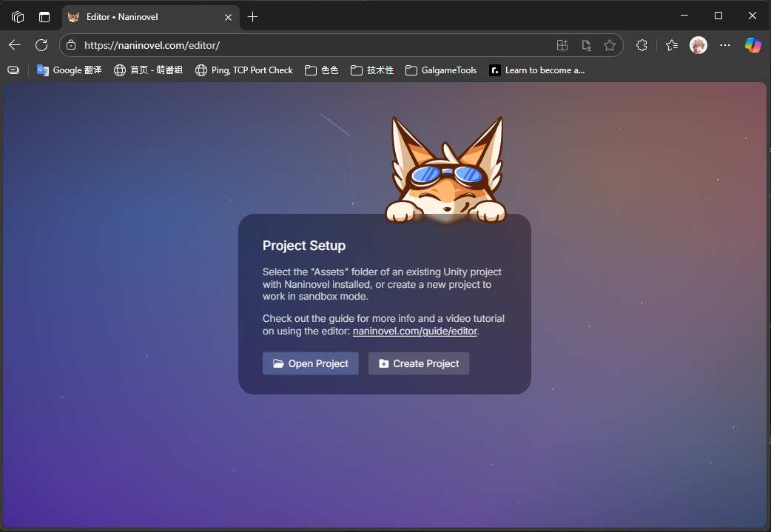771x532 pixels.
Task: Close the Editor • Naninovel tab
Action: click(229, 17)
